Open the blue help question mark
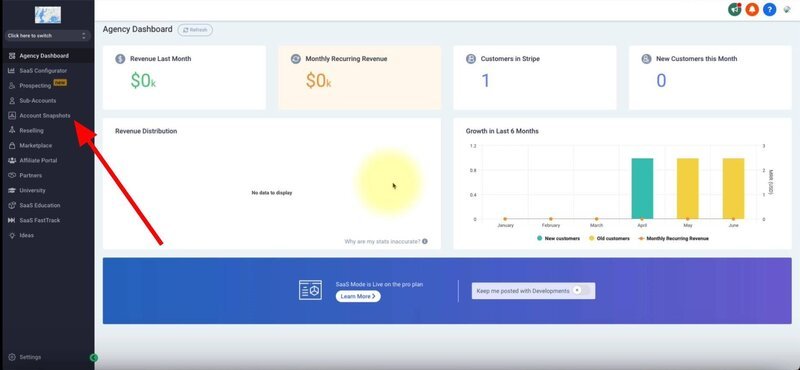This screenshot has height=370, width=800. [769, 9]
